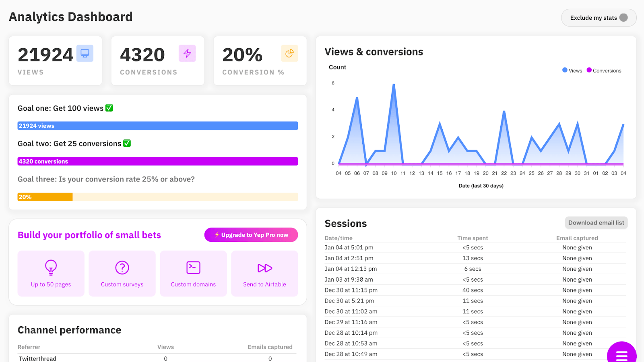Select the Dec 30 at 11:15 pm session
The image size is (644, 362).
pos(351,290)
